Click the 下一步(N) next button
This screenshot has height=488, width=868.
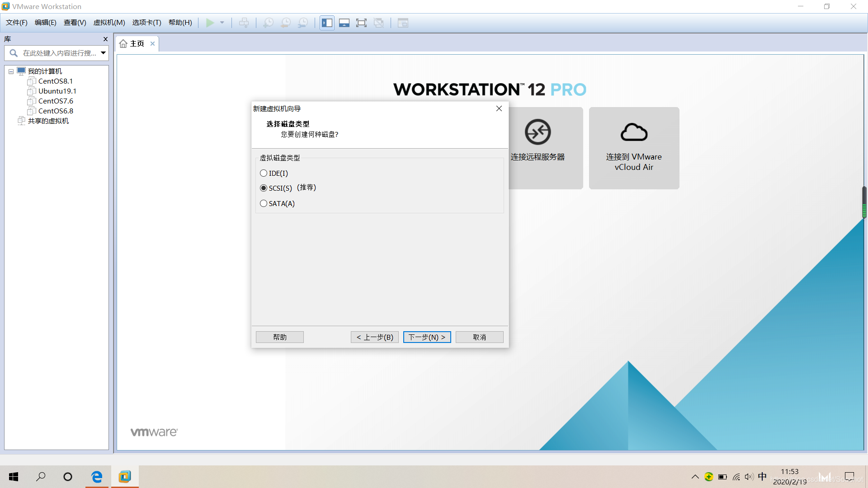(x=427, y=338)
